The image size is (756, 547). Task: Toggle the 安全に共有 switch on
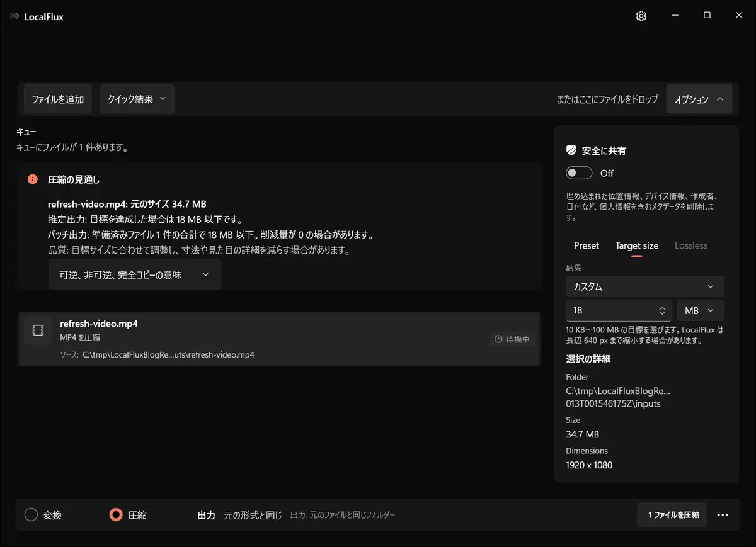[x=579, y=173]
